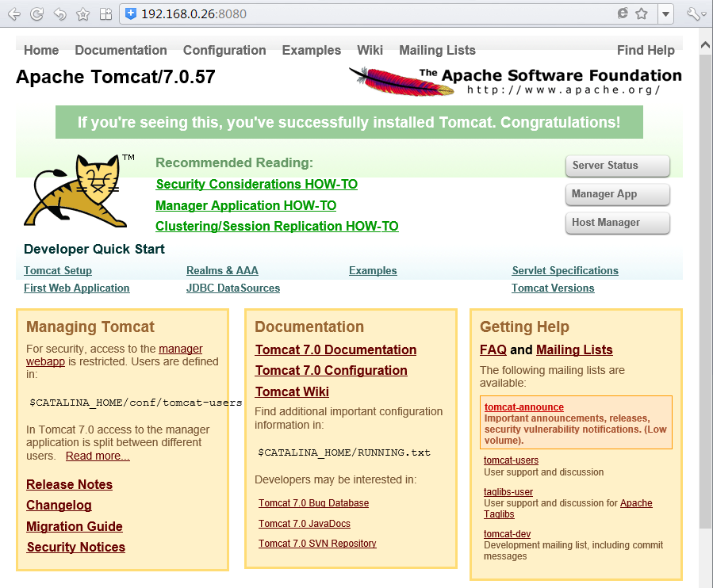Click the browser back arrow button
713x588 pixels.
coord(14,14)
